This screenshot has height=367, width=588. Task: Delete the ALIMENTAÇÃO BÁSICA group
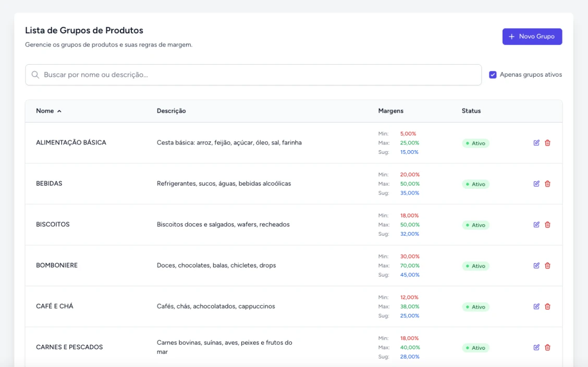coord(547,143)
